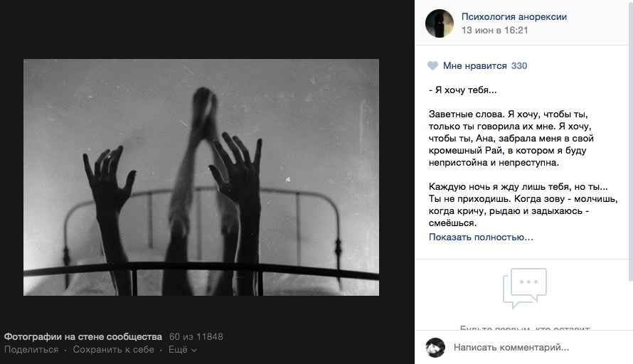Click the right-side panel scrollbar
633x364 pixels.
[631, 141]
